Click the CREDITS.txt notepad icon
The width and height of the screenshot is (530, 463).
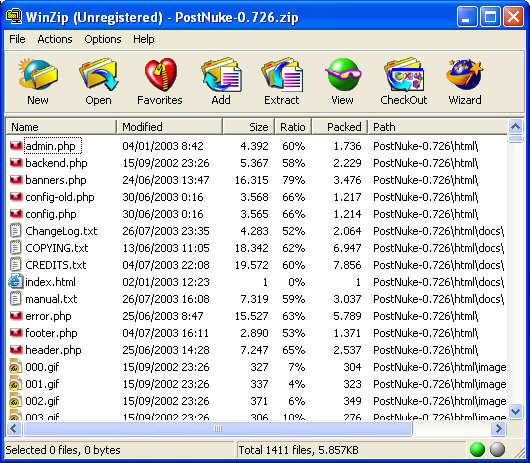[x=15, y=265]
